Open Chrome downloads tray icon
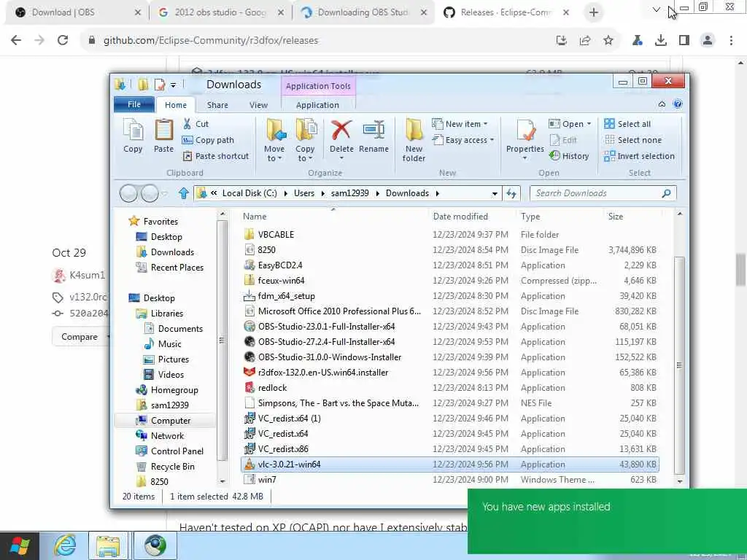747x560 pixels. [x=661, y=41]
